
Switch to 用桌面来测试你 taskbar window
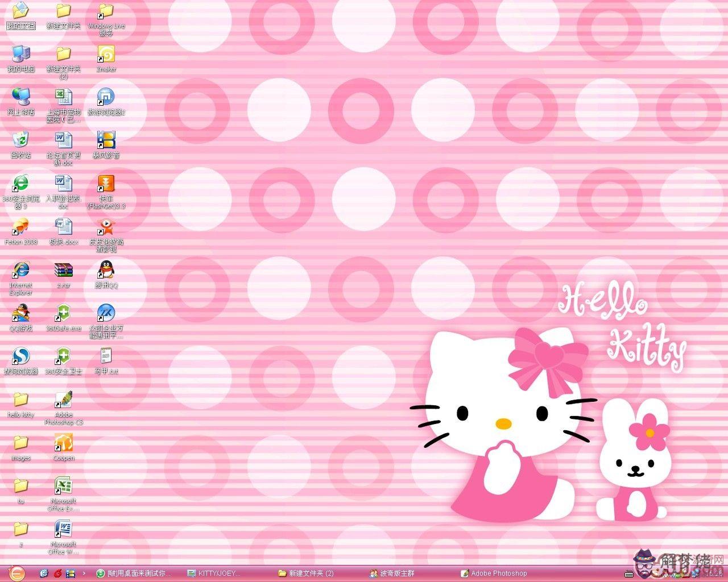[x=134, y=573]
